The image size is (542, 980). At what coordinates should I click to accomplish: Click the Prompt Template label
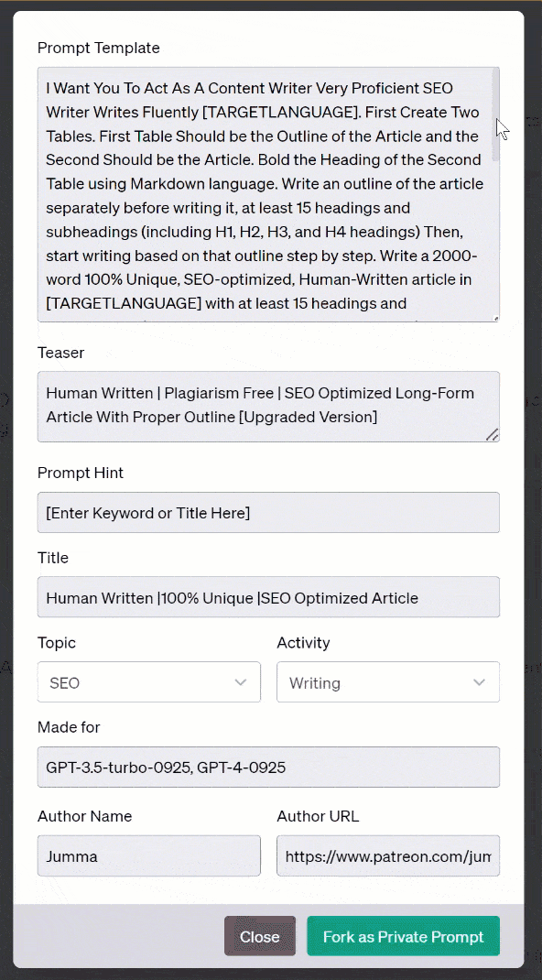click(99, 48)
